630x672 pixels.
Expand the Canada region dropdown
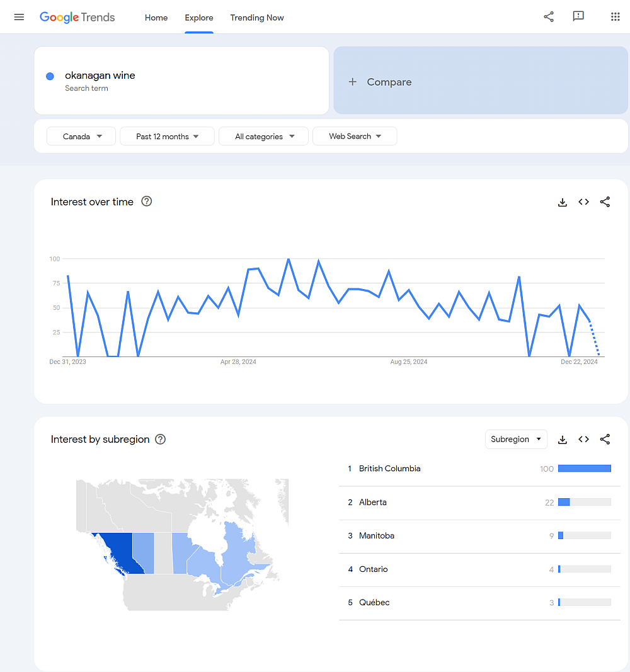click(x=81, y=136)
